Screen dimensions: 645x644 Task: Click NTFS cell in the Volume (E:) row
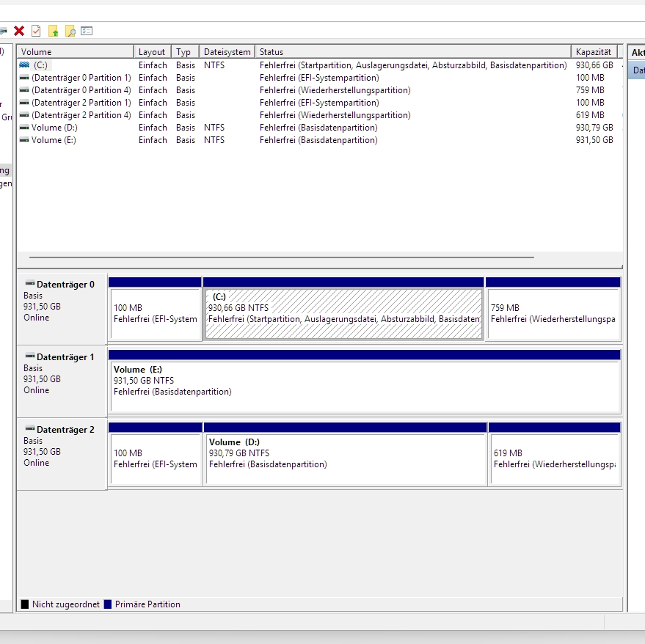click(214, 140)
